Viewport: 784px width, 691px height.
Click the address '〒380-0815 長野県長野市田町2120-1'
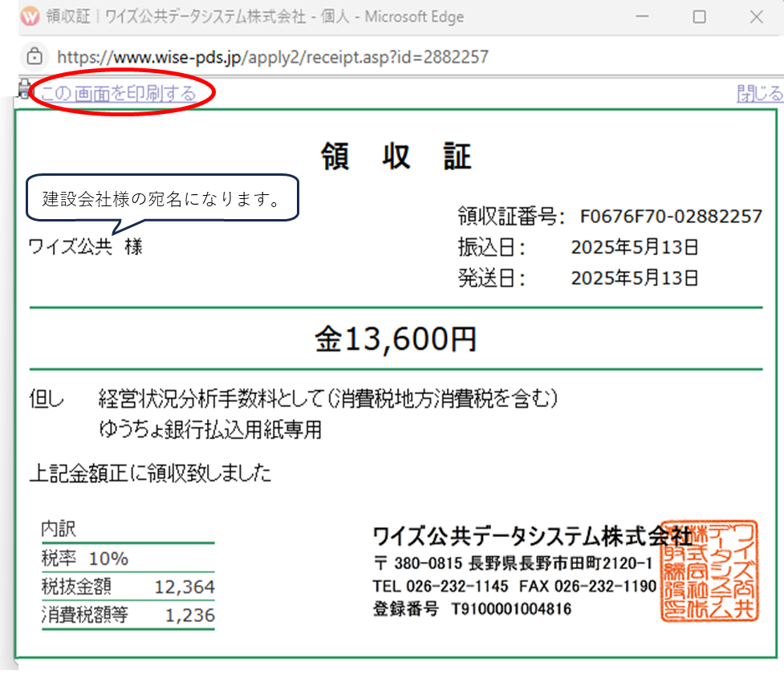[513, 563]
